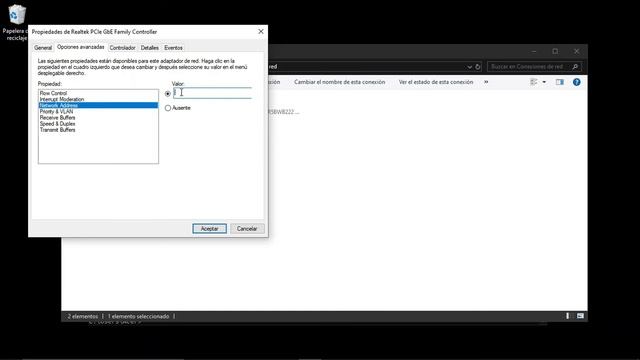The image size is (640, 360).
Task: Switch to details view in status bar
Action: tap(567, 316)
